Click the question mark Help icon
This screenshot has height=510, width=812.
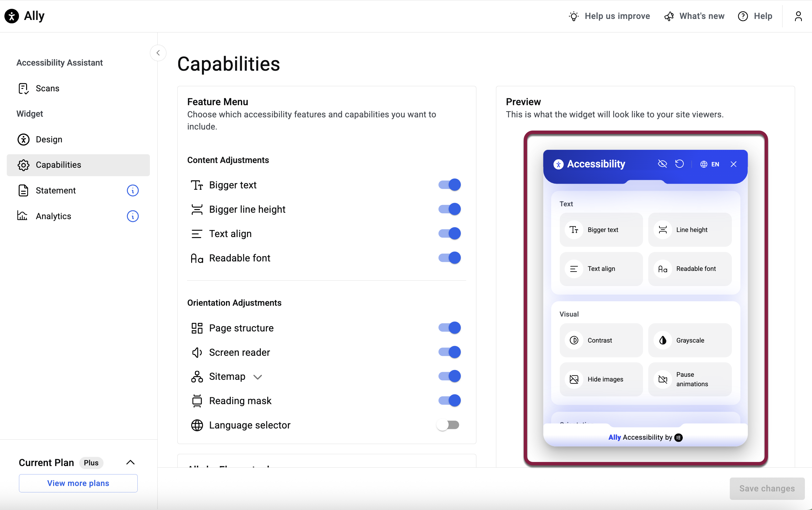point(743,16)
